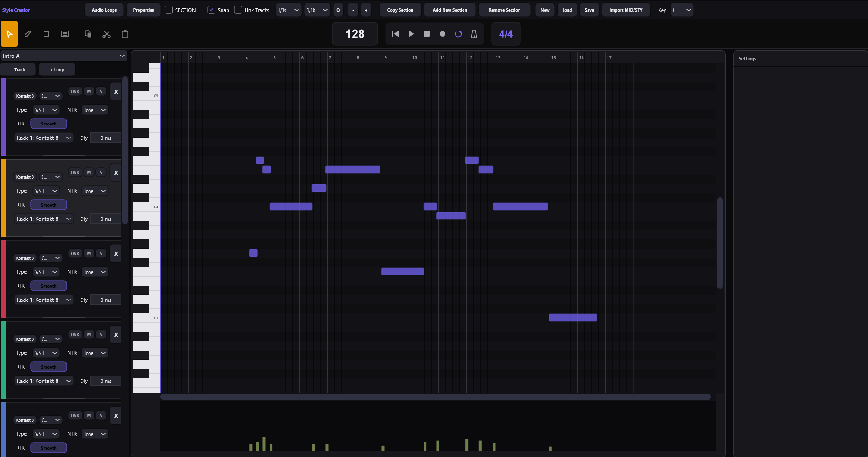
Task: Open green track NTR Tone dropdown
Action: click(95, 353)
